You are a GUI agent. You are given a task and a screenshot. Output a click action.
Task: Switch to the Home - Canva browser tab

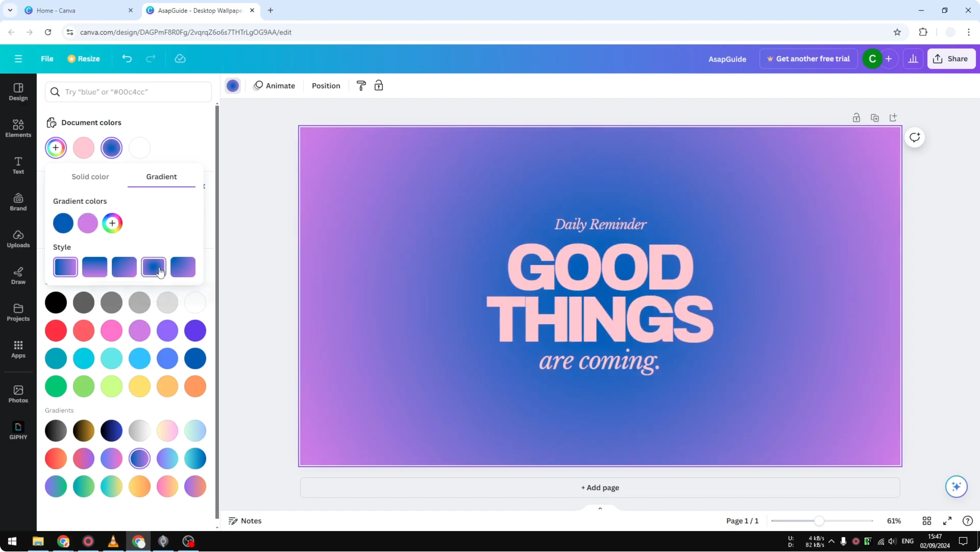[x=78, y=11]
